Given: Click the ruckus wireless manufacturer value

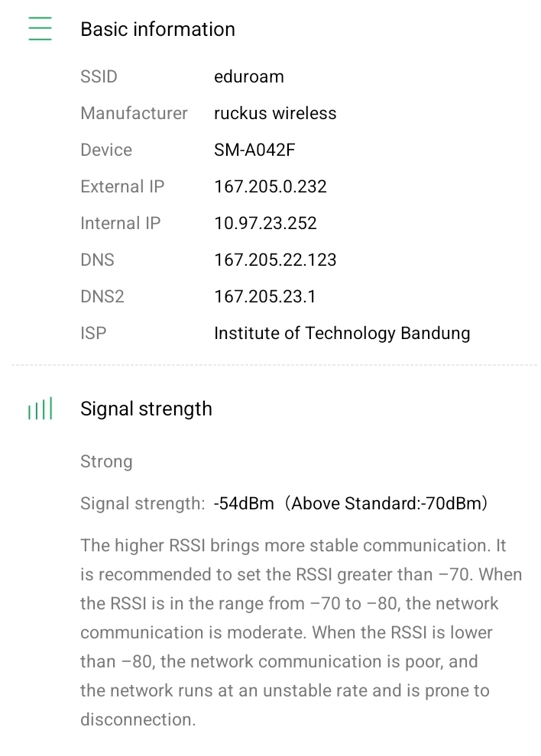Looking at the screenshot, I should (x=275, y=113).
